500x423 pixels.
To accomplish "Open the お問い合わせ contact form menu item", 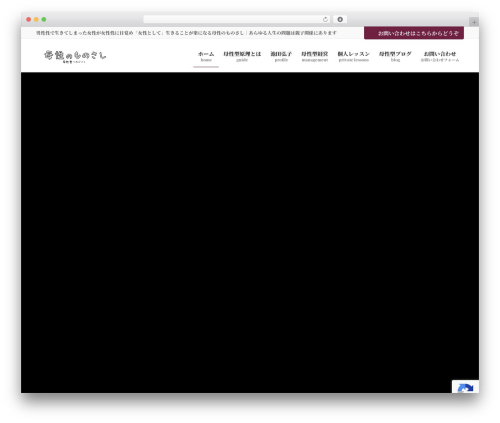I will 440,56.
